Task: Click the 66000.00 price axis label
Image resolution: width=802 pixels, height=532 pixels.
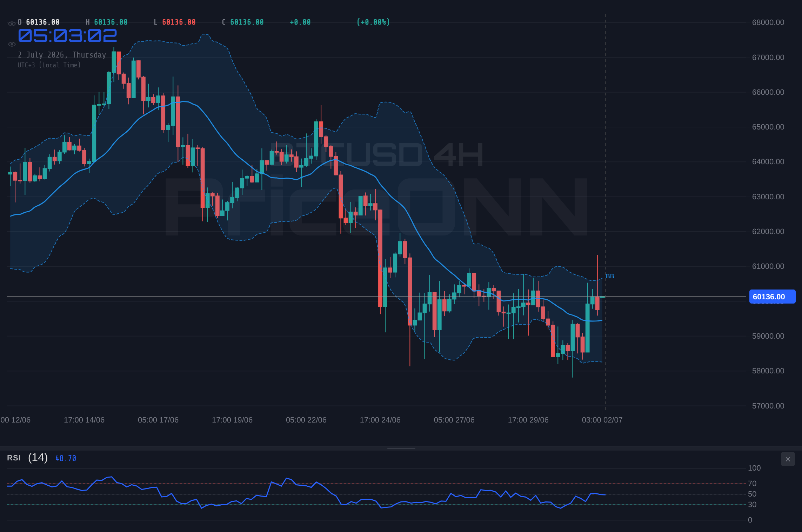Action: coord(768,92)
